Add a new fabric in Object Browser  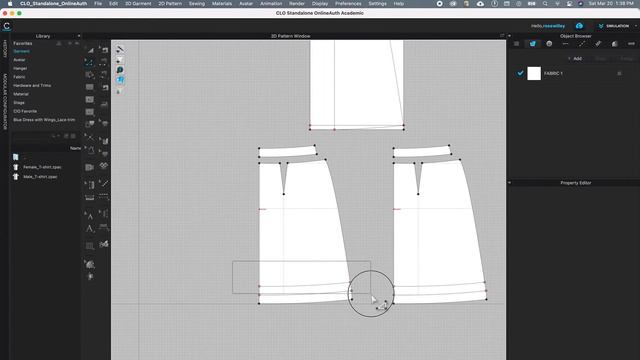point(575,59)
